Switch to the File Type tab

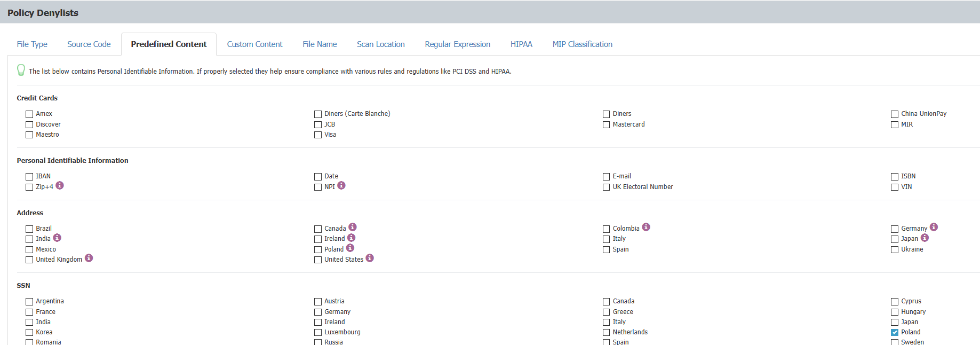coord(32,44)
